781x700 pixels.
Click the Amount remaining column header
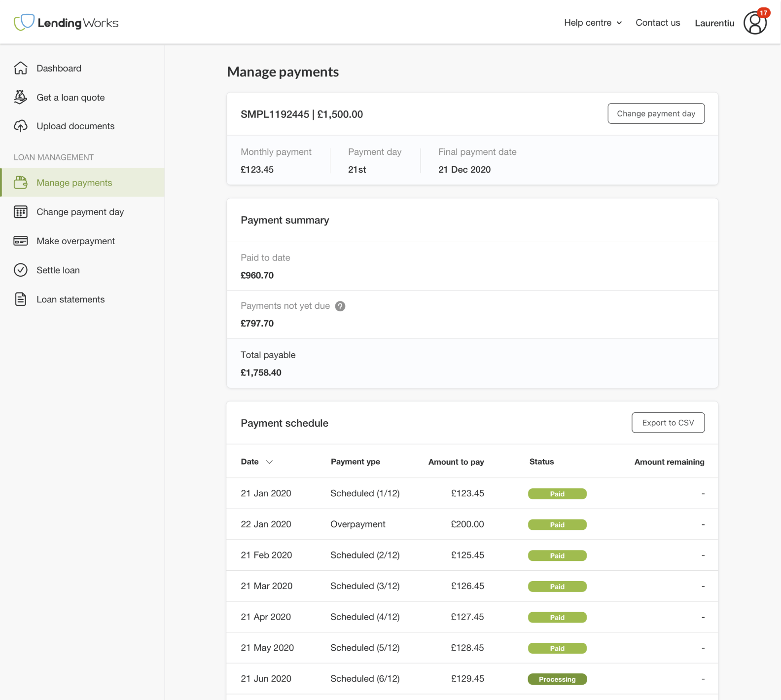pos(669,462)
